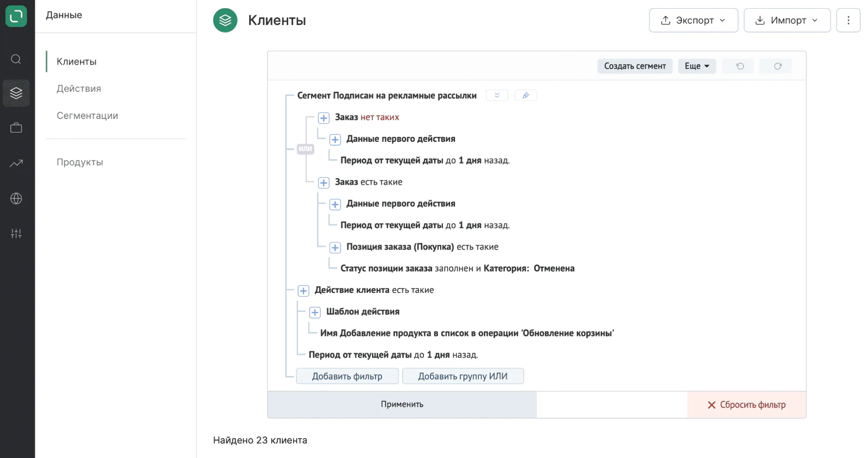The image size is (868, 458).
Task: Open the Импорт dropdown
Action: point(787,20)
